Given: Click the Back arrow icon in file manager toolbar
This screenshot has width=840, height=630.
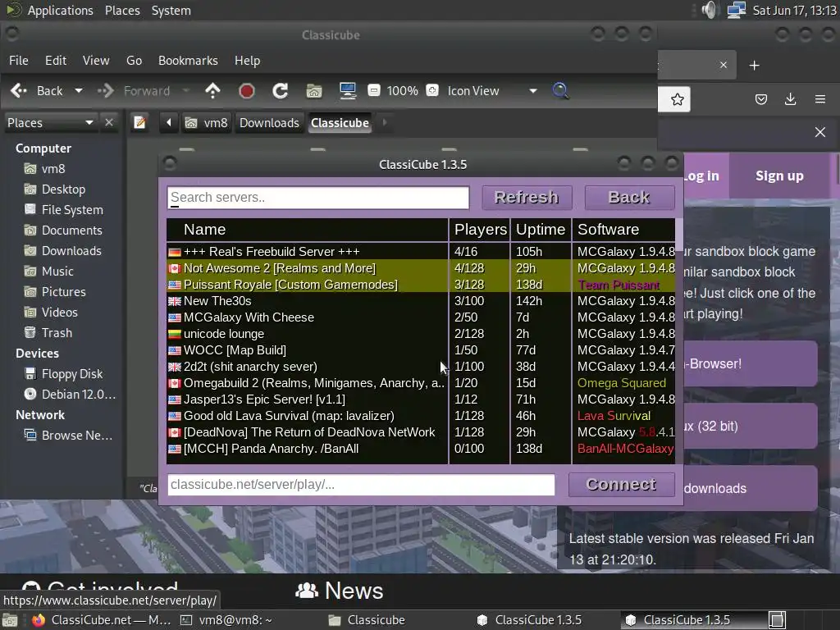Looking at the screenshot, I should (20, 90).
